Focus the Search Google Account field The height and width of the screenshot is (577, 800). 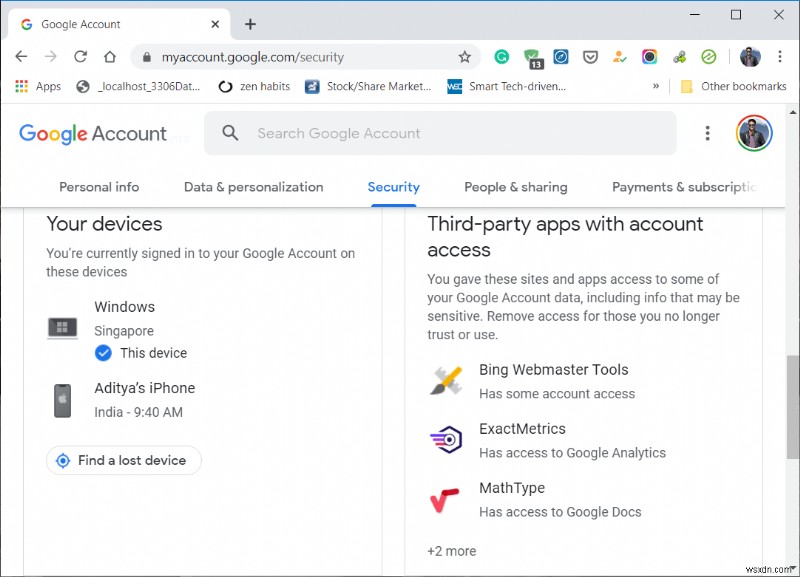[440, 133]
